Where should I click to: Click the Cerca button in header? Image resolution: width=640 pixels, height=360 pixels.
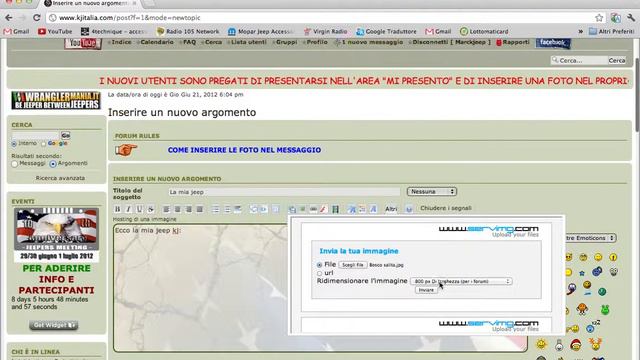click(x=617, y=60)
